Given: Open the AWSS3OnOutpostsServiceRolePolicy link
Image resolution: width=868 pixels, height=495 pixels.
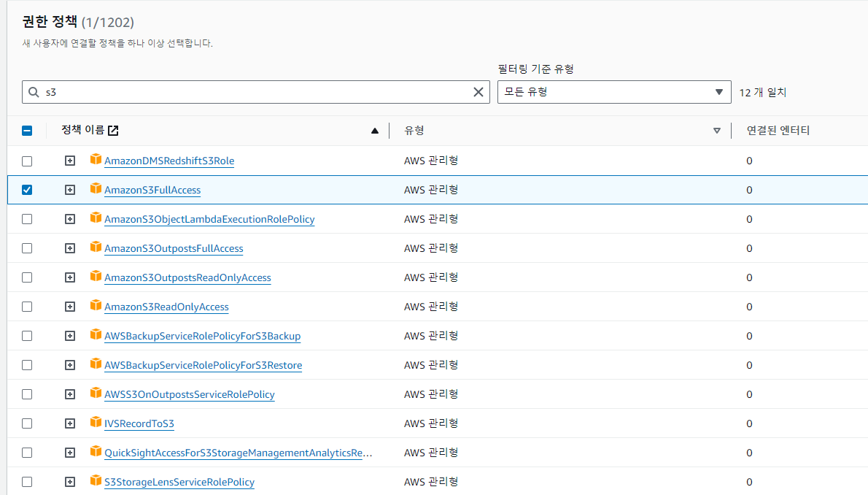Looking at the screenshot, I should coord(190,394).
